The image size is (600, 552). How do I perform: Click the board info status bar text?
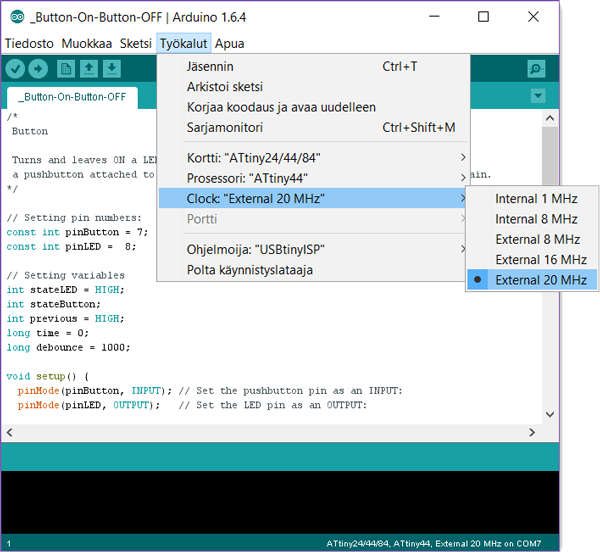pyautogui.click(x=433, y=544)
